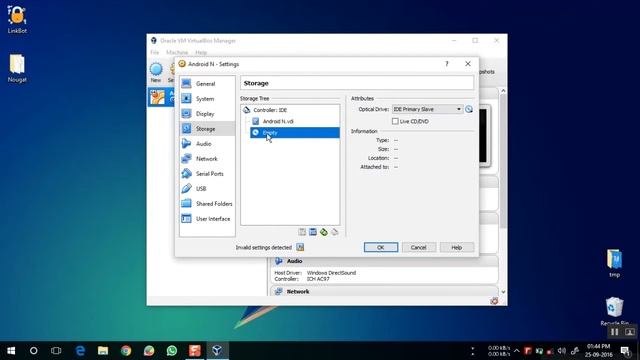Open the System settings category
This screenshot has width=640, height=360.
coord(207,99)
